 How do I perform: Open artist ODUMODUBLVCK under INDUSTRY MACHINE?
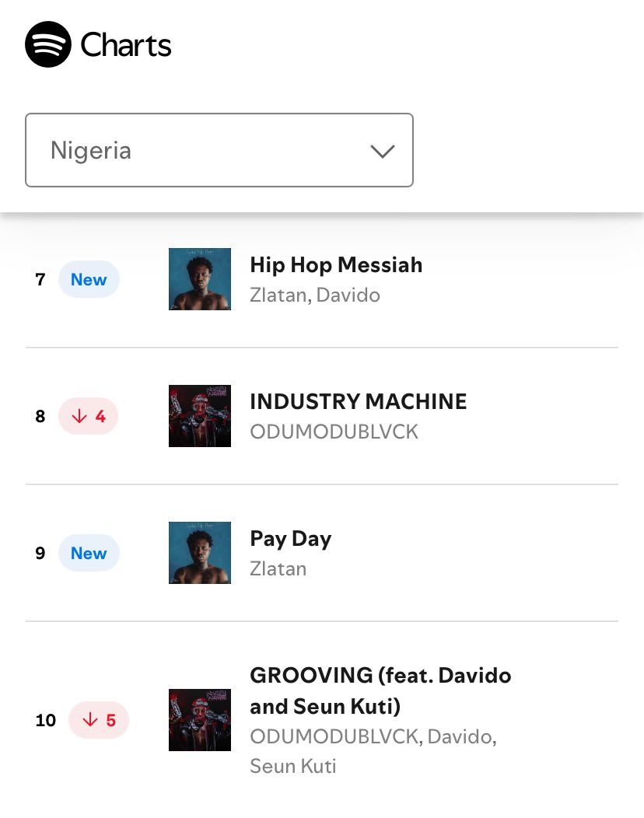[334, 432]
